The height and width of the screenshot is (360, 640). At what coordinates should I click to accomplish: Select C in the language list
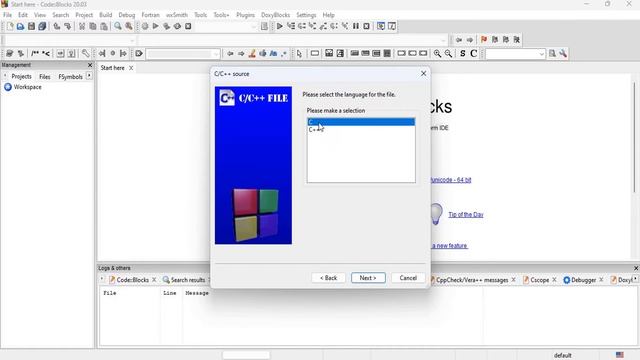point(361,122)
